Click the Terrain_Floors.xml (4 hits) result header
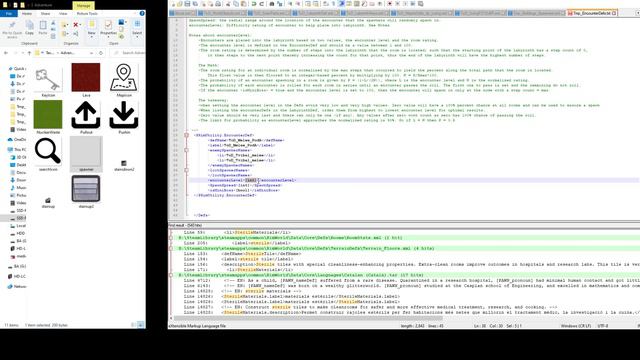Image resolution: width=640 pixels, height=360 pixels. (306, 248)
